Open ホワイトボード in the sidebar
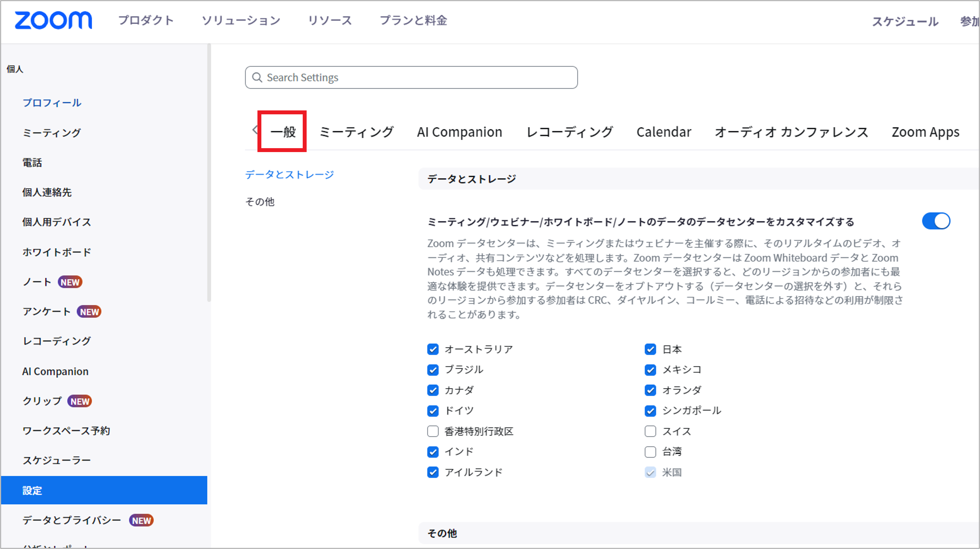 [57, 252]
